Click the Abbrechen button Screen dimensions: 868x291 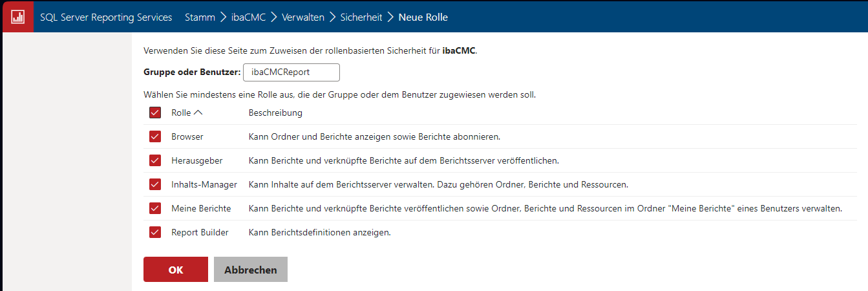point(251,270)
